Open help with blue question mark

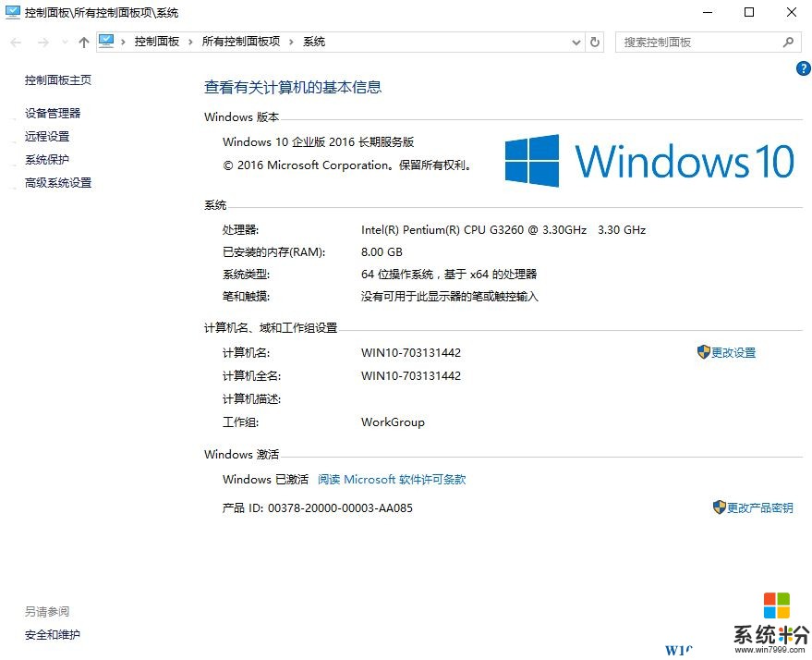point(803,68)
